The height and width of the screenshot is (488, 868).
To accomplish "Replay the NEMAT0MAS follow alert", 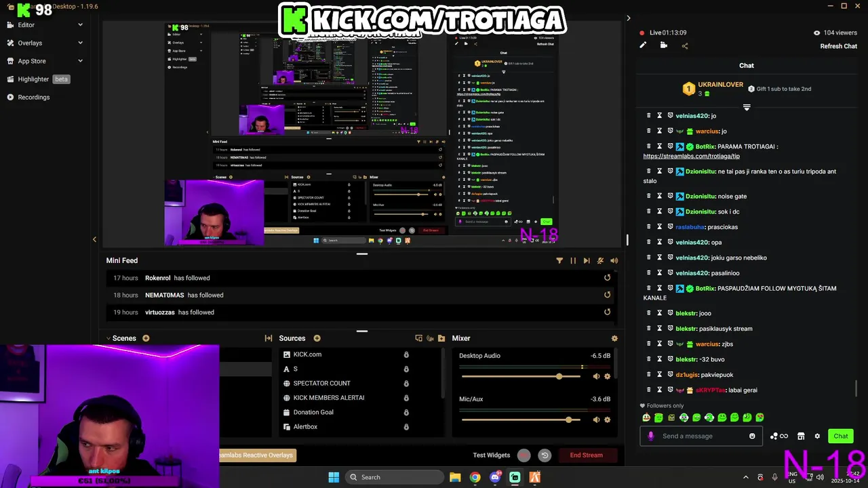I will 607,295.
